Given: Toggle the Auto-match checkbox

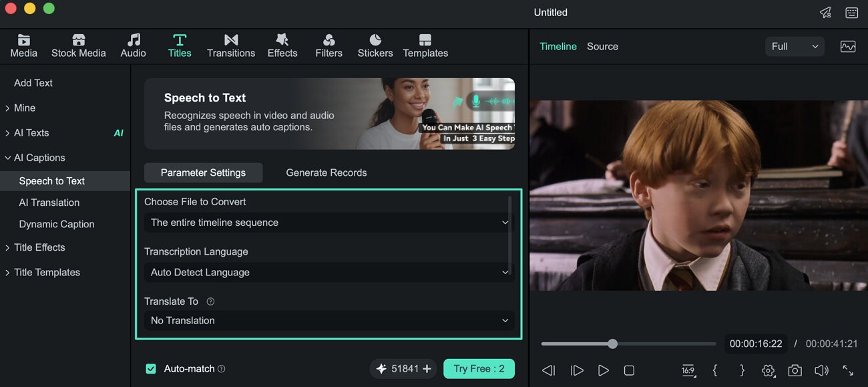Looking at the screenshot, I should click(x=151, y=368).
